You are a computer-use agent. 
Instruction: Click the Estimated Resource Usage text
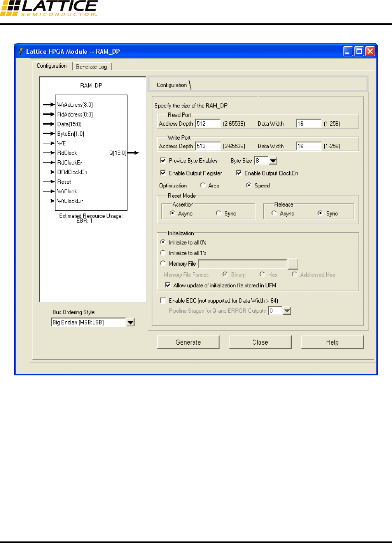coord(91,215)
